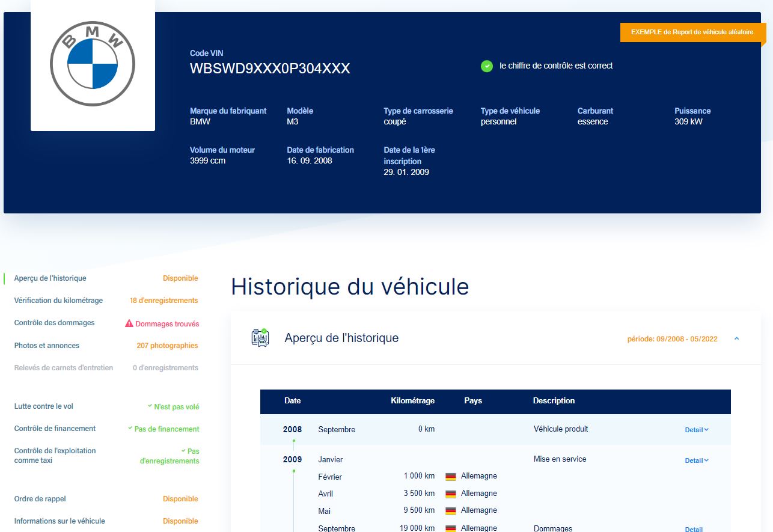The width and height of the screenshot is (773, 532).
Task: Click the Kilométrage column header
Action: coord(412,400)
